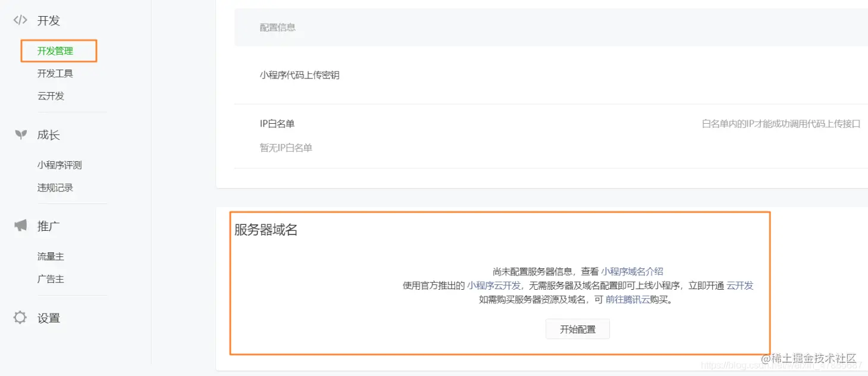
Task: Select the 成长 section heading
Action: (49, 135)
